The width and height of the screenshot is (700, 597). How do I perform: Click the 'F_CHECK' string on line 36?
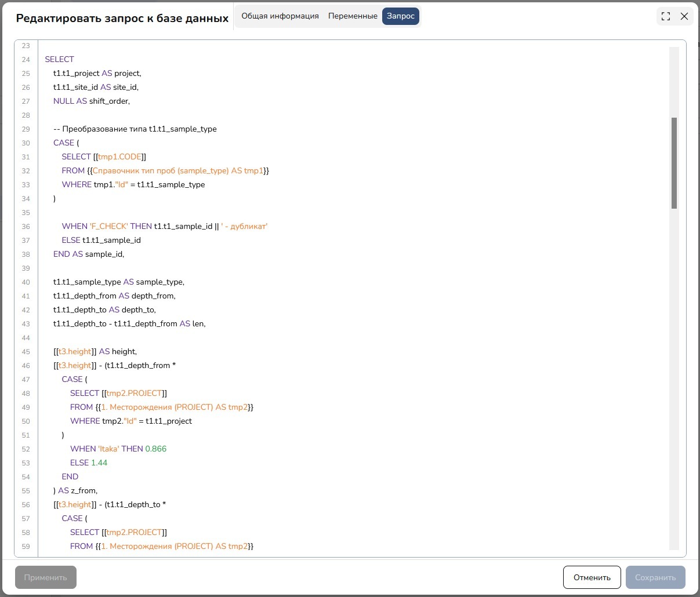[109, 226]
